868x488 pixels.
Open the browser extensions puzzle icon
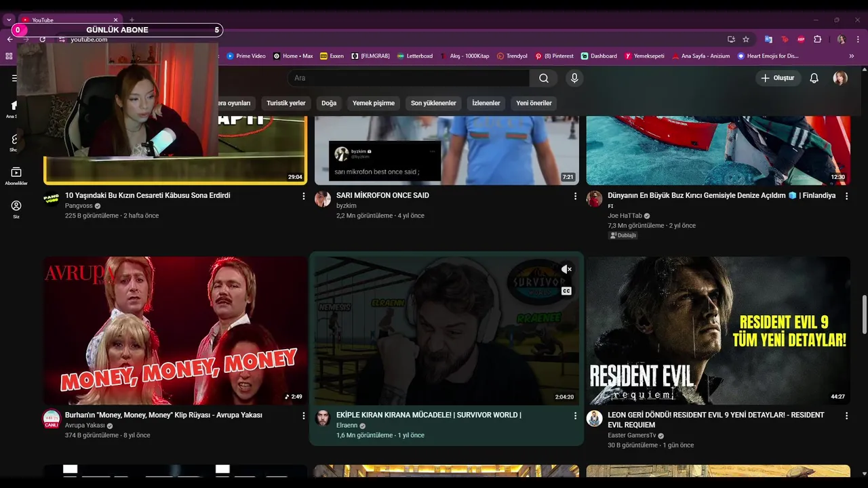817,39
